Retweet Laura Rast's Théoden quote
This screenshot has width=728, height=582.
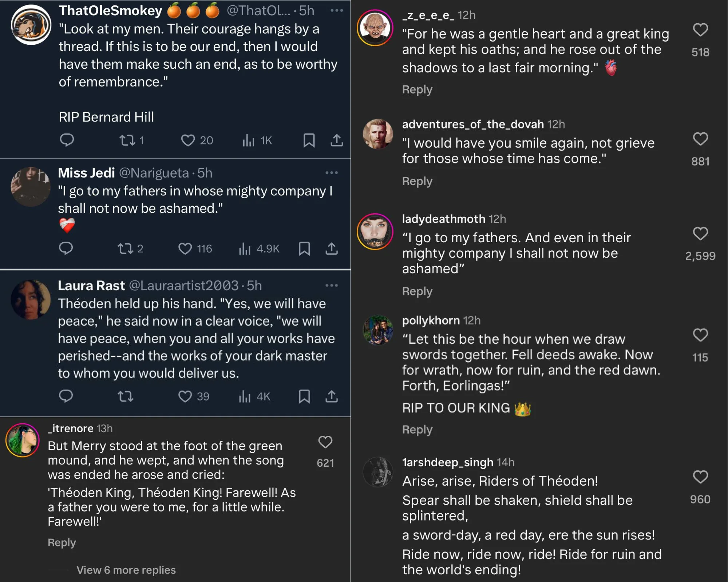click(x=126, y=396)
